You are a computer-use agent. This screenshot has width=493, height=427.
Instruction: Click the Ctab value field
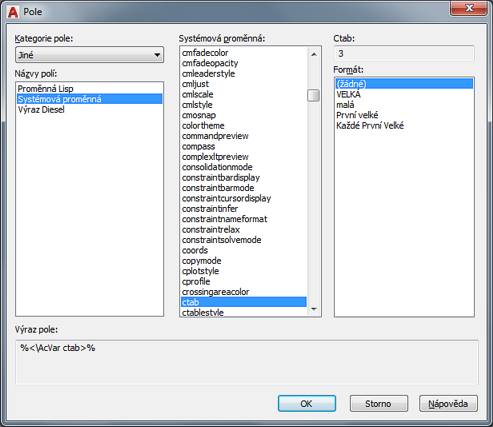[x=404, y=54]
